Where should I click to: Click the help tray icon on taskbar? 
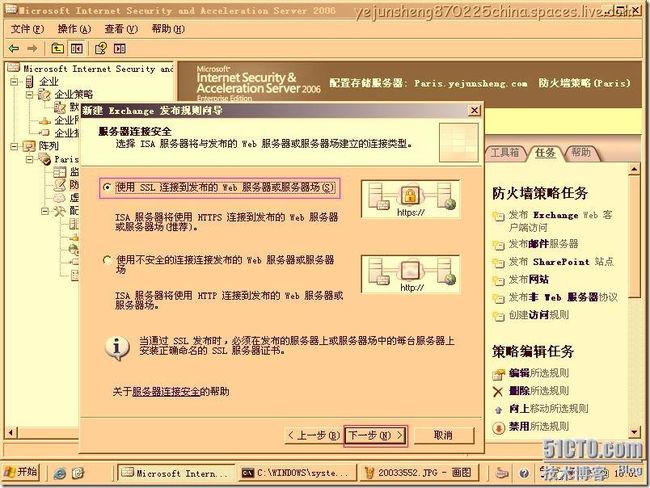(524, 473)
